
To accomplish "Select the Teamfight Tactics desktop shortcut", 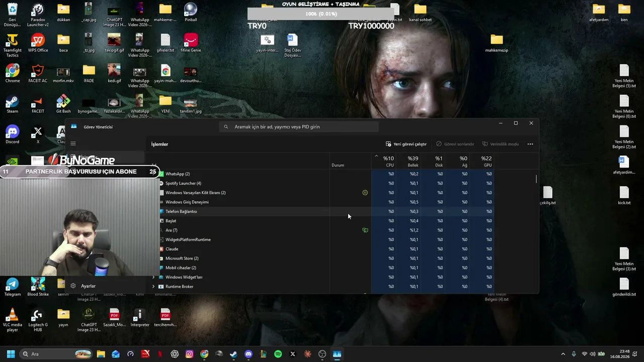I will [x=13, y=45].
